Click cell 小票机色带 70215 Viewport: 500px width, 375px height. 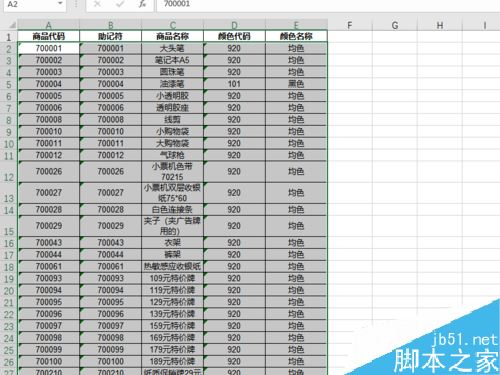click(173, 172)
